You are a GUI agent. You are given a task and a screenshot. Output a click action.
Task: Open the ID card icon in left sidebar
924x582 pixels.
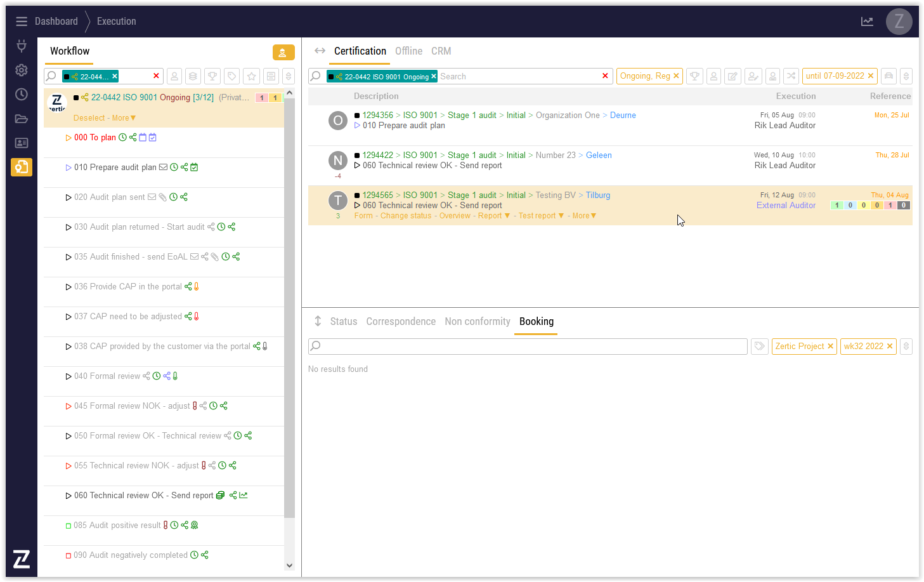tap(22, 143)
